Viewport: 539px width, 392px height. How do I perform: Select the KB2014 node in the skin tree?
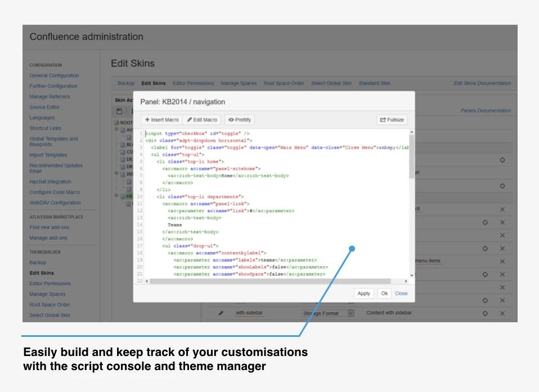tap(129, 196)
